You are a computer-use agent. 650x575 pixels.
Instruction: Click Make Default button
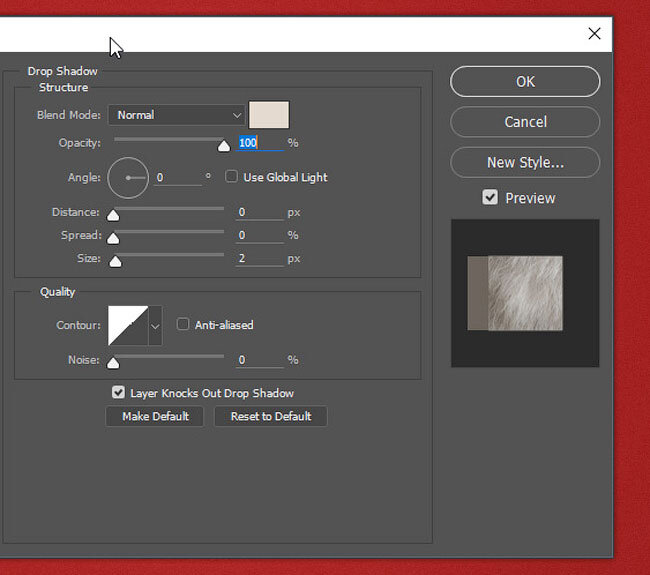(155, 416)
